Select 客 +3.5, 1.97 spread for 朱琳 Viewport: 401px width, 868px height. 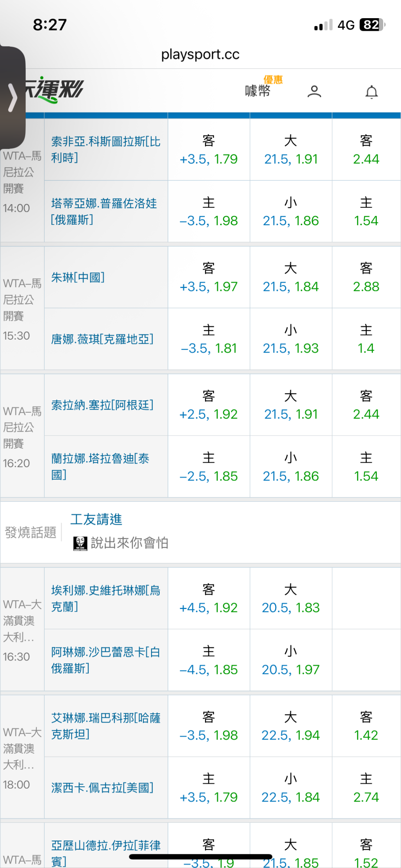point(209,278)
